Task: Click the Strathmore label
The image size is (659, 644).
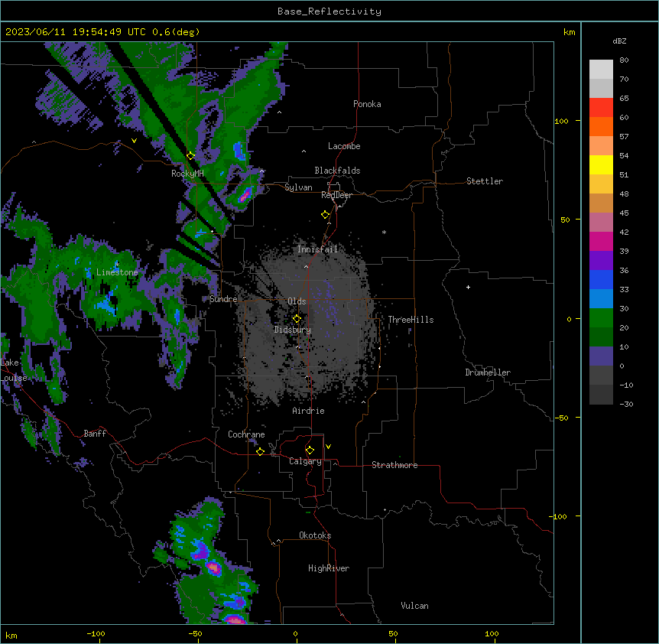Action: 394,465
